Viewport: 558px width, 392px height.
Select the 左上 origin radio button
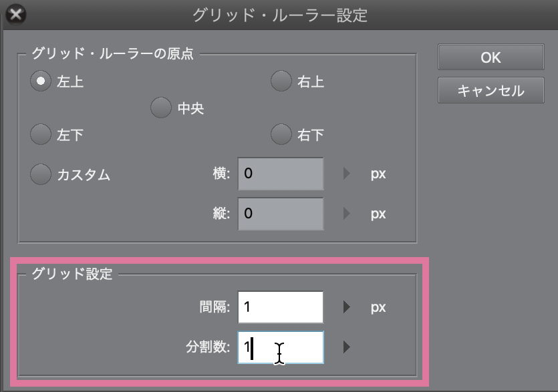[x=41, y=81]
